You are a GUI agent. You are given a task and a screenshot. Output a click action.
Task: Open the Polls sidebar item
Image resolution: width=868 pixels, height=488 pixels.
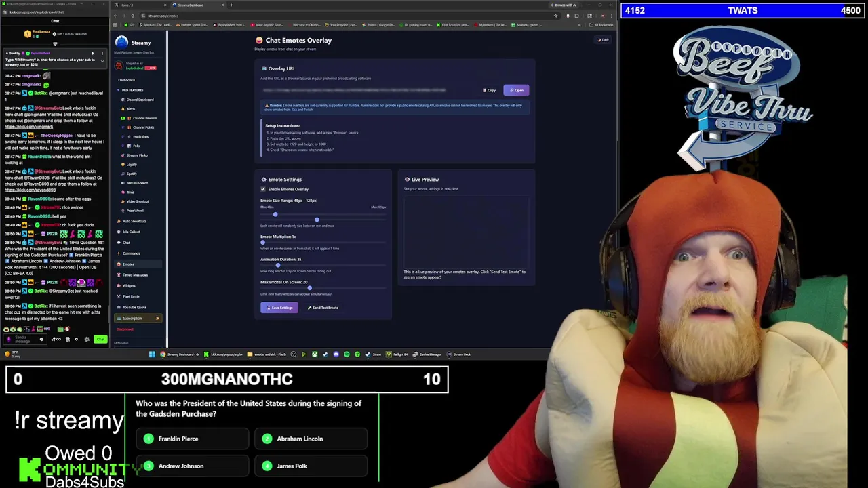coord(136,146)
